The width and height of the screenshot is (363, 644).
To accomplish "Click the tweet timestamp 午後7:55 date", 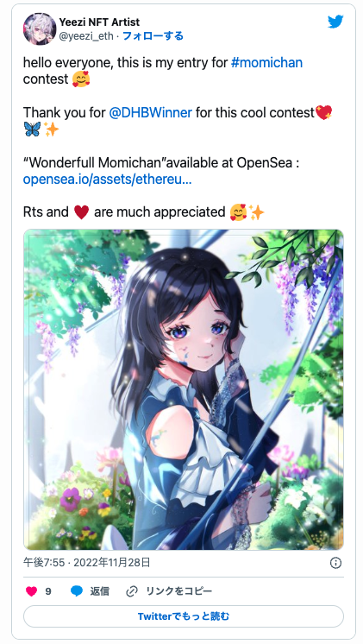I will 86,562.
